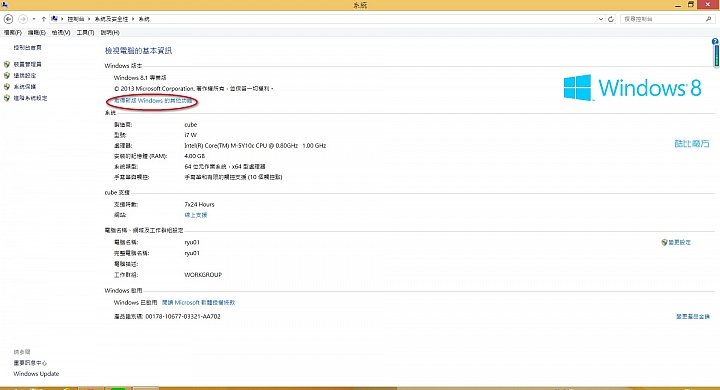Open 進階系統設定 from sidebar
The width and height of the screenshot is (720, 390).
coord(30,98)
